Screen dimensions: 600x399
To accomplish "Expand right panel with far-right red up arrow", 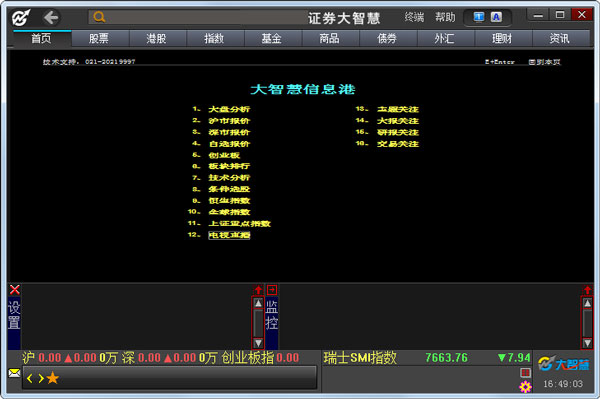I will pos(587,290).
